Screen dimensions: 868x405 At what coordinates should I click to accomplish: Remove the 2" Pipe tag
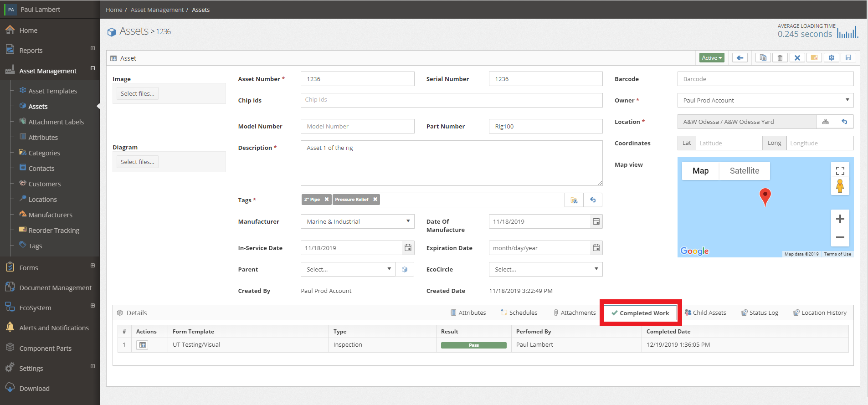(327, 200)
